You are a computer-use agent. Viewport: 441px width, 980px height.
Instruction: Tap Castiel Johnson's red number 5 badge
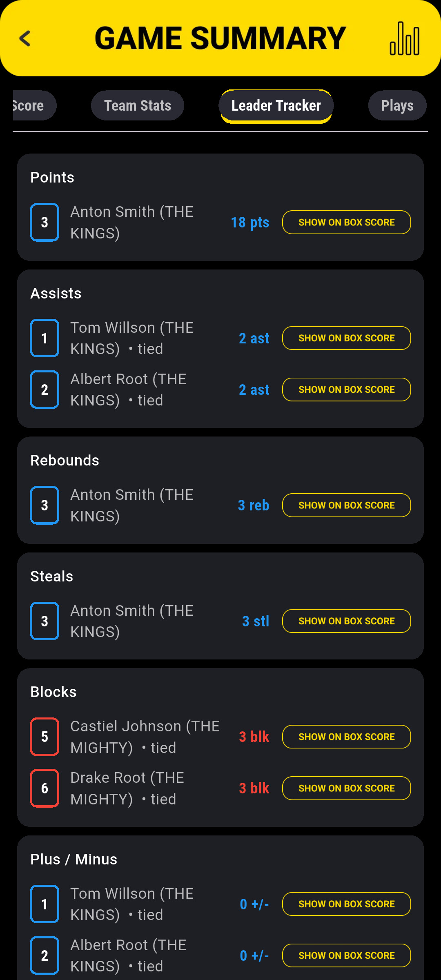(45, 737)
